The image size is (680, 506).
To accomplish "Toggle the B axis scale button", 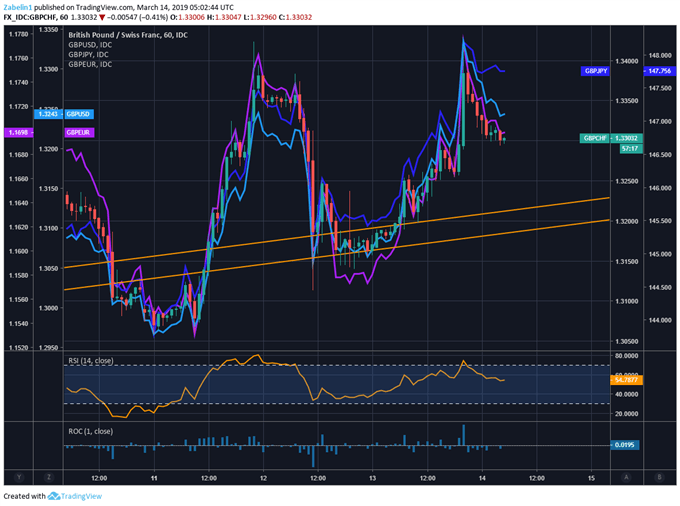I will [660, 477].
